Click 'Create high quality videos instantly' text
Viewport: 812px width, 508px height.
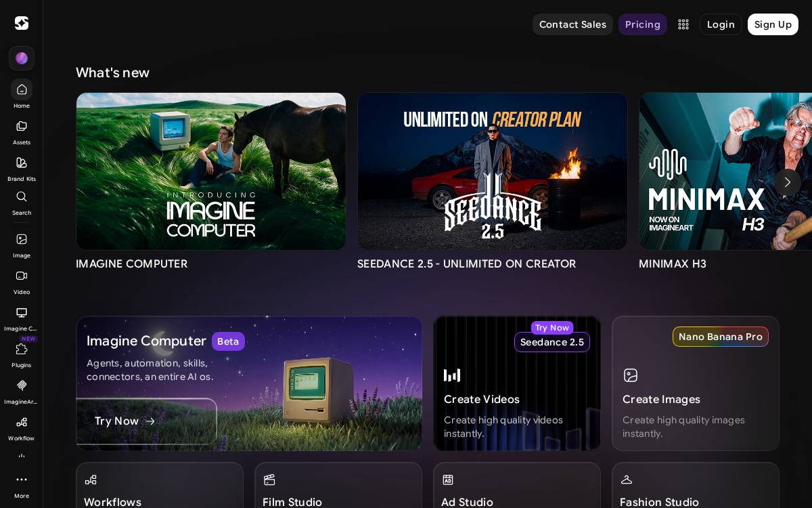coord(503,427)
